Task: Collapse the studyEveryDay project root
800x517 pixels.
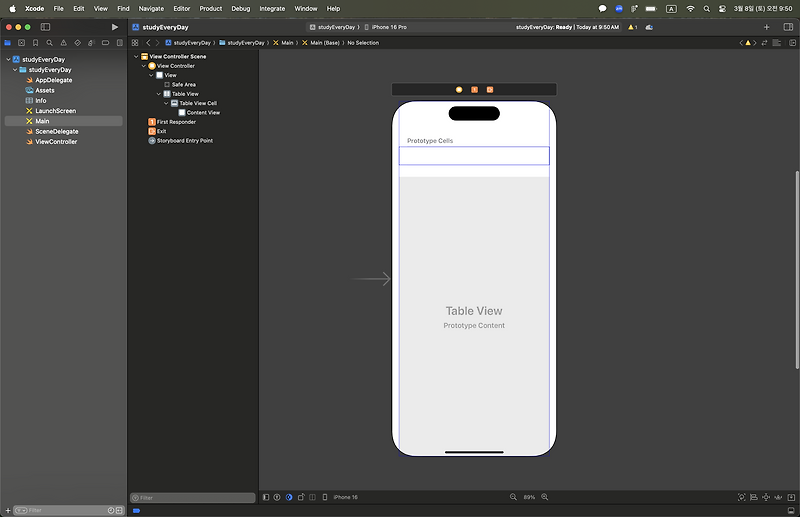Action: pyautogui.click(x=6, y=60)
